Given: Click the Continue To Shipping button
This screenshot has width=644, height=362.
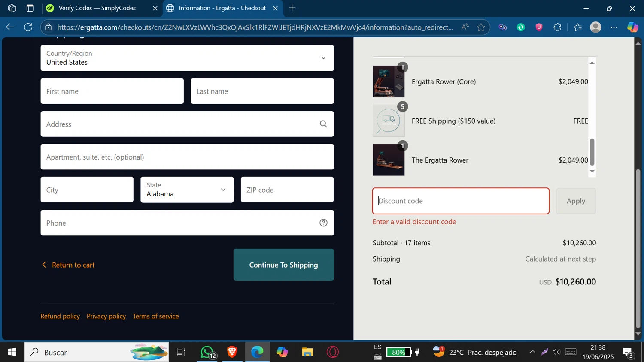Looking at the screenshot, I should coord(284,265).
